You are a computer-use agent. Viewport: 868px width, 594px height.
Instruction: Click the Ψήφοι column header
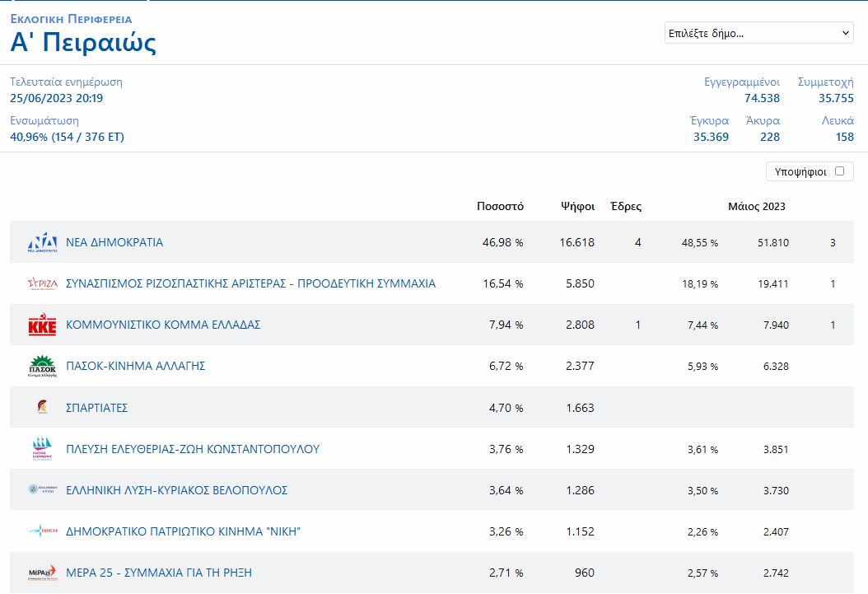(577, 206)
